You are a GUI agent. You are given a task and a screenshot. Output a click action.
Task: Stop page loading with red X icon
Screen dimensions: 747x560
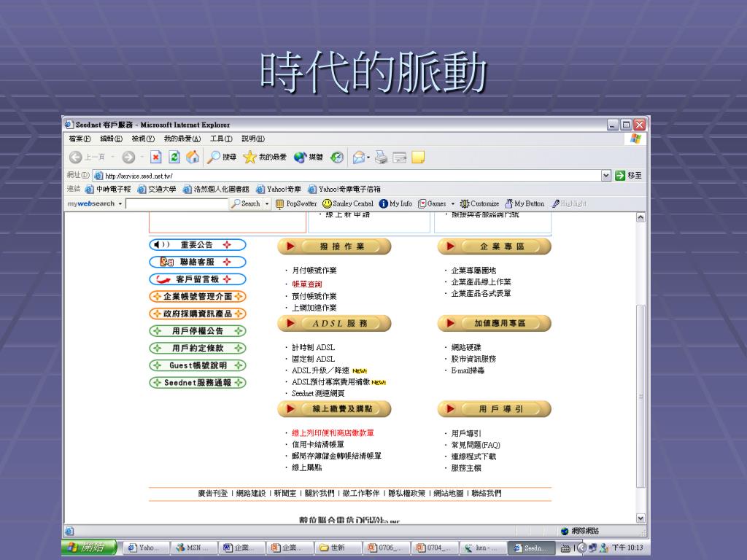tap(156, 157)
